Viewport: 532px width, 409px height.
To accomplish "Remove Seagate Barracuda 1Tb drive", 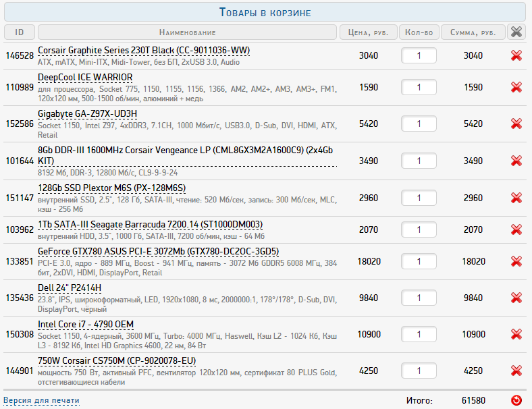I will (516, 229).
